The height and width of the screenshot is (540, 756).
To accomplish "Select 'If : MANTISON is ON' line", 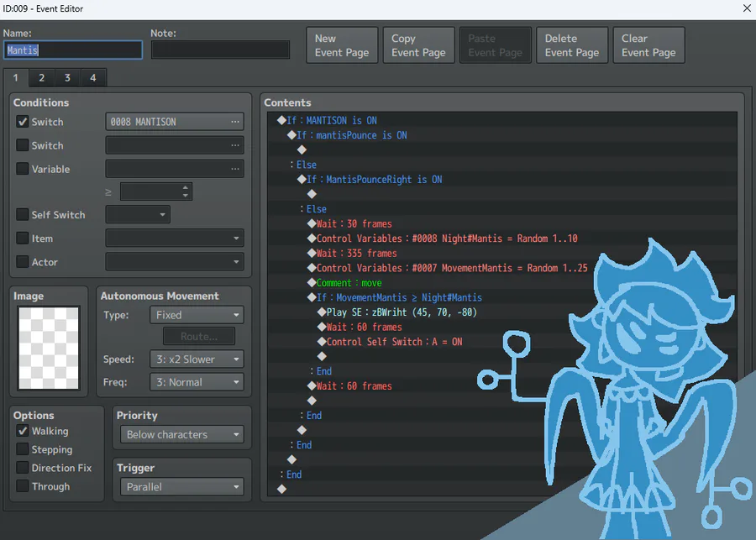I will [x=502, y=121].
